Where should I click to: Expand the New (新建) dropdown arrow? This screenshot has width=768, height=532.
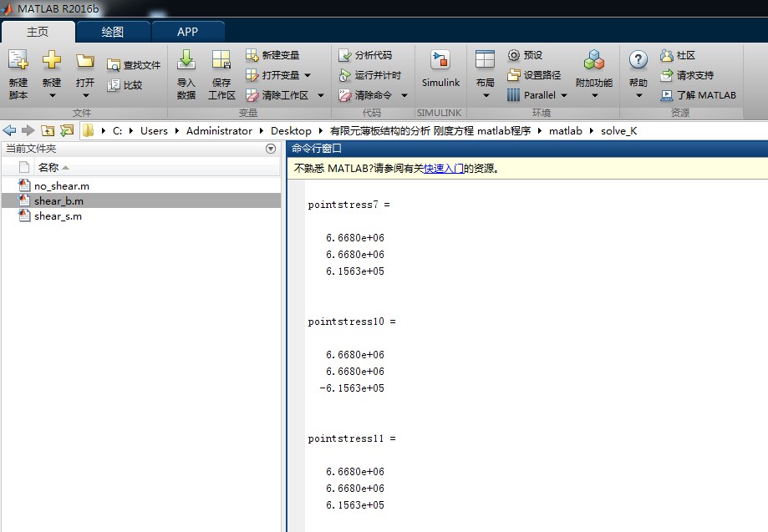tap(52, 95)
